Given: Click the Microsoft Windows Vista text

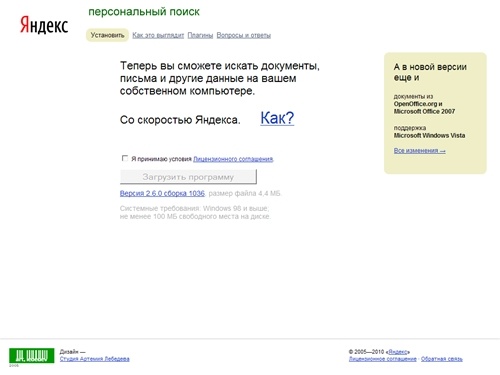Looking at the screenshot, I should 429,135.
